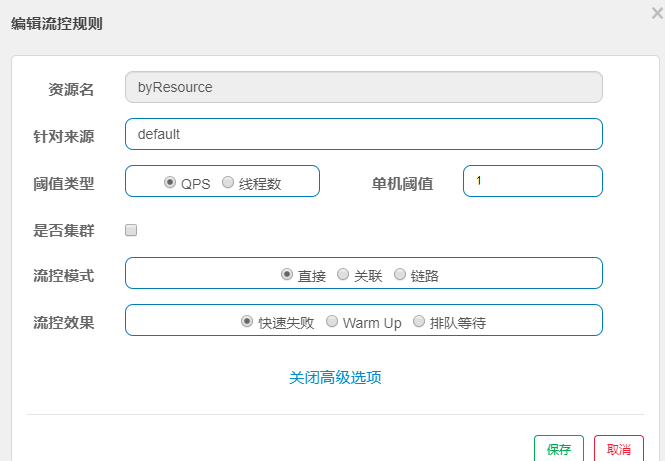Close the edit flow rule dialog
Screen dimensions: 665x461
(657, 13)
